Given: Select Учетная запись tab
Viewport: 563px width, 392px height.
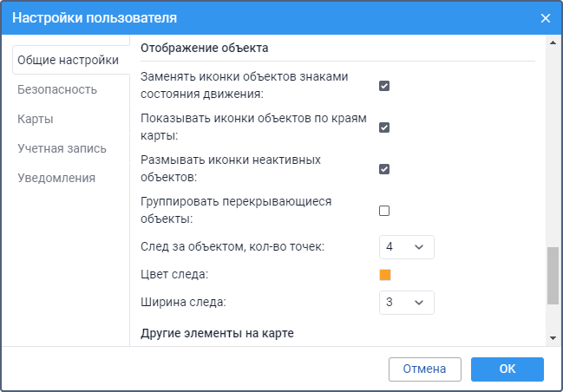Looking at the screenshot, I should 62,148.
